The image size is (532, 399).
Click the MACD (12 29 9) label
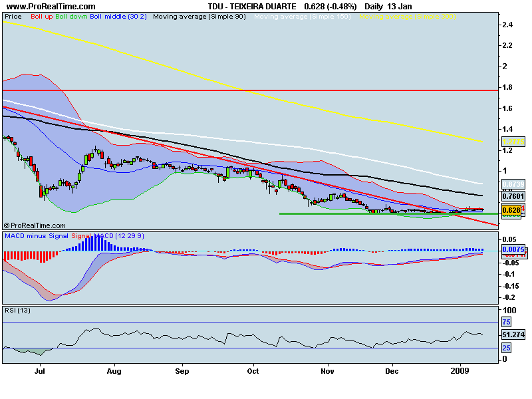(119, 236)
